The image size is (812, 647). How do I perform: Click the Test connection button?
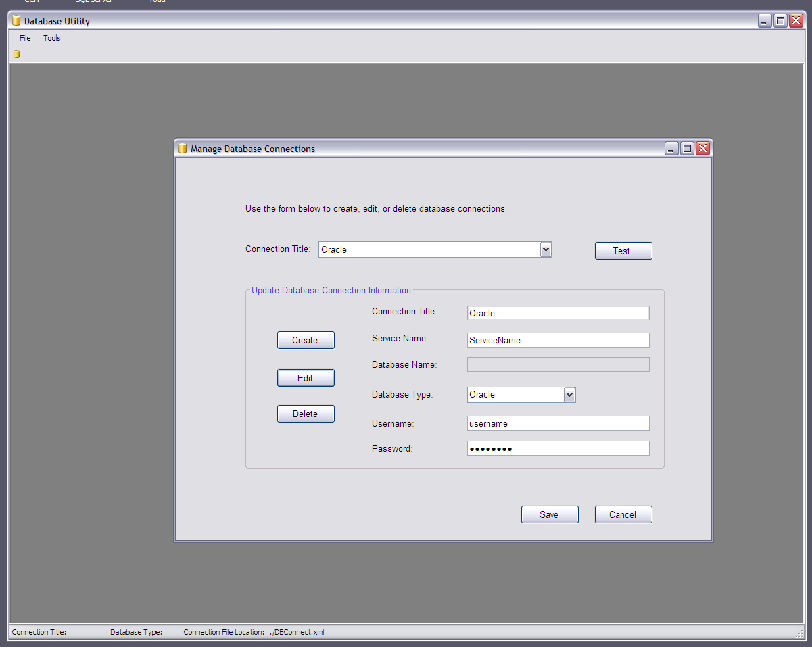pos(623,251)
